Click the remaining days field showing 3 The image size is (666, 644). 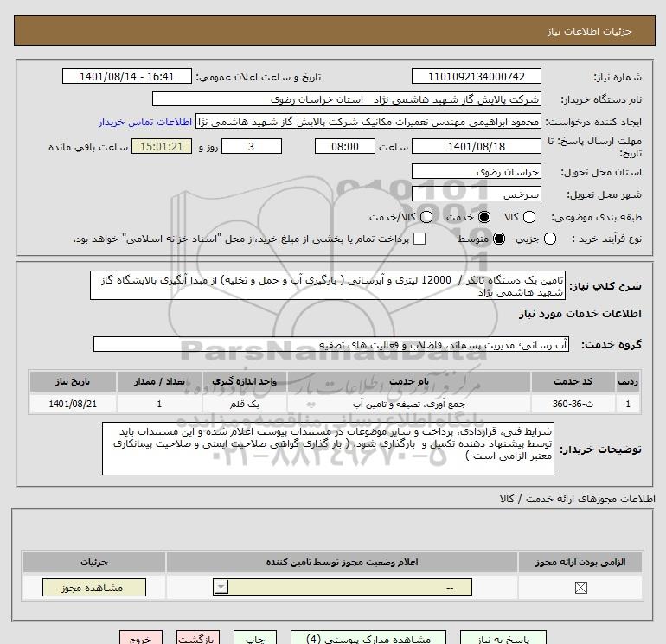tap(252, 146)
